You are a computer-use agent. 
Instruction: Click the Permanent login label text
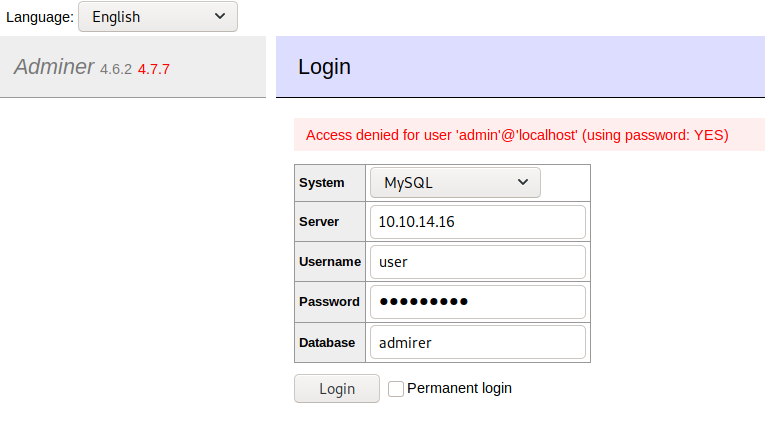459,388
